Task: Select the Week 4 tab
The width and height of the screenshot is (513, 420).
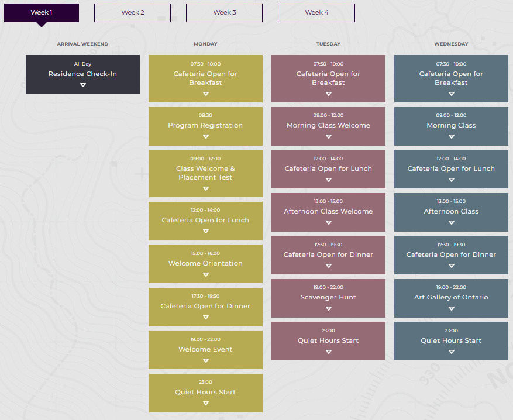Action: pos(316,13)
